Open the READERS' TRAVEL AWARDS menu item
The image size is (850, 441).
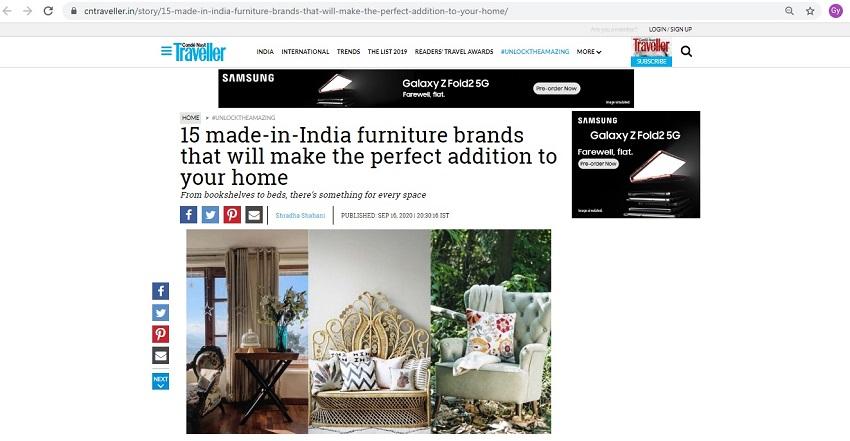(454, 51)
